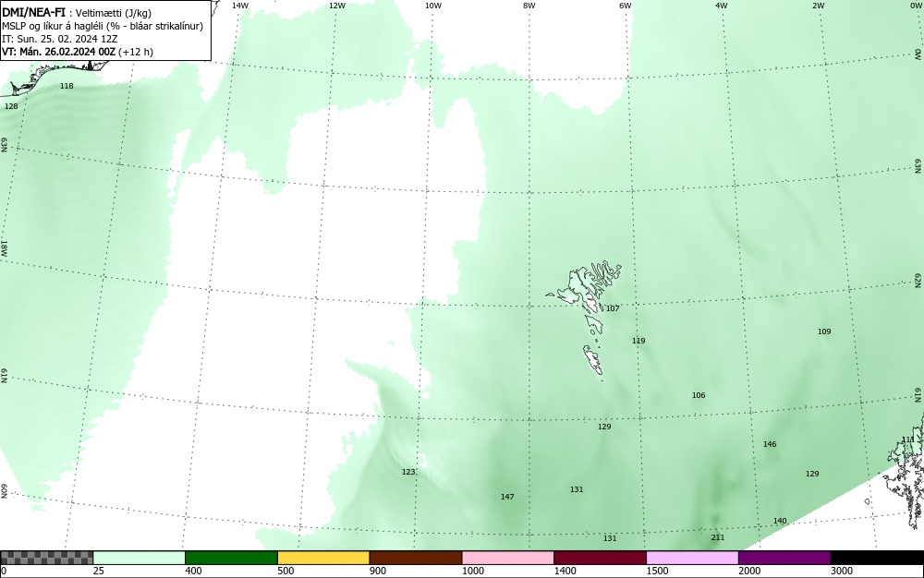The image size is (924, 578).
Task: Click the '25' legend scale label
Action: coord(99,571)
